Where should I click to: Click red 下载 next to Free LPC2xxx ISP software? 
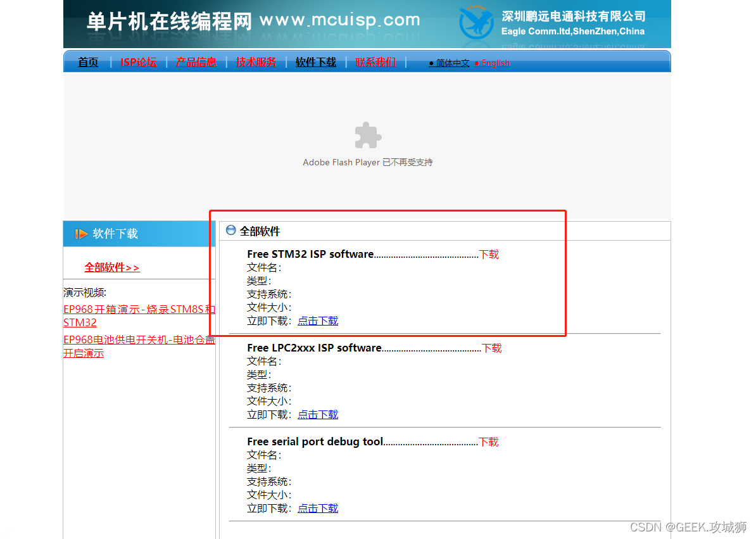(492, 348)
